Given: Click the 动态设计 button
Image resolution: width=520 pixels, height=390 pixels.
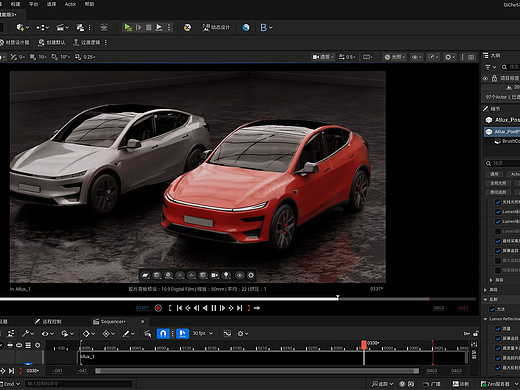Looking at the screenshot, I should 216,27.
